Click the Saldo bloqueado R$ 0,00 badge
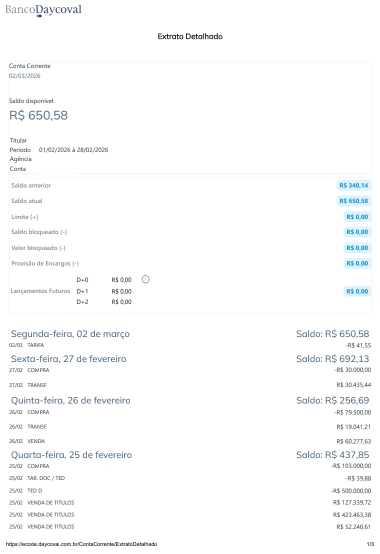The height and width of the screenshot is (554, 380). coord(357,232)
